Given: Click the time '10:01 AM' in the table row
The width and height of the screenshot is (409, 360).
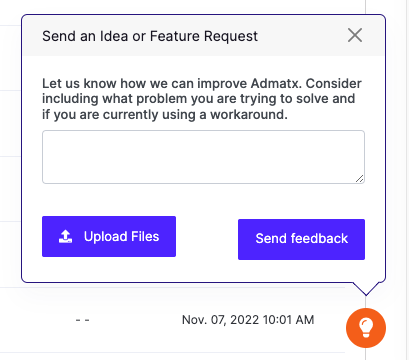Looking at the screenshot, I should click(x=288, y=320).
